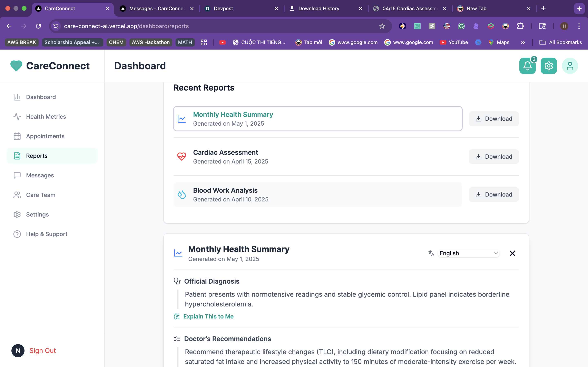Switch to the Devpost tab
Screen dimensions: 588x367
(223, 9)
